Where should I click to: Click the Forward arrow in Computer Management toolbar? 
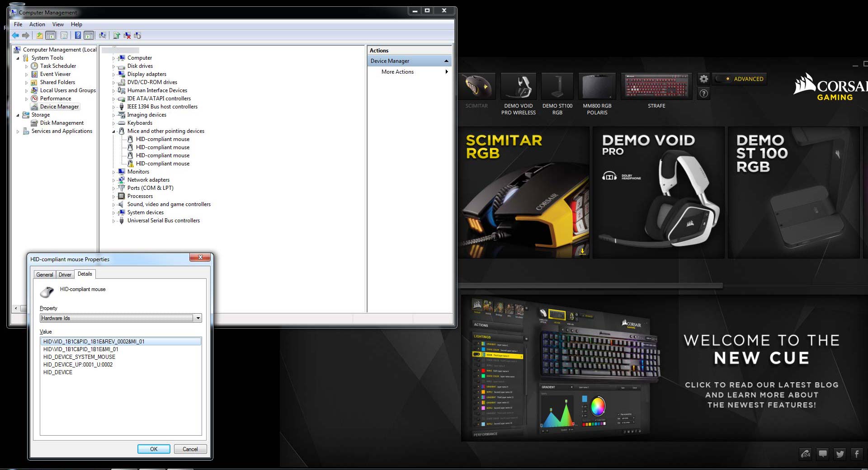click(26, 35)
